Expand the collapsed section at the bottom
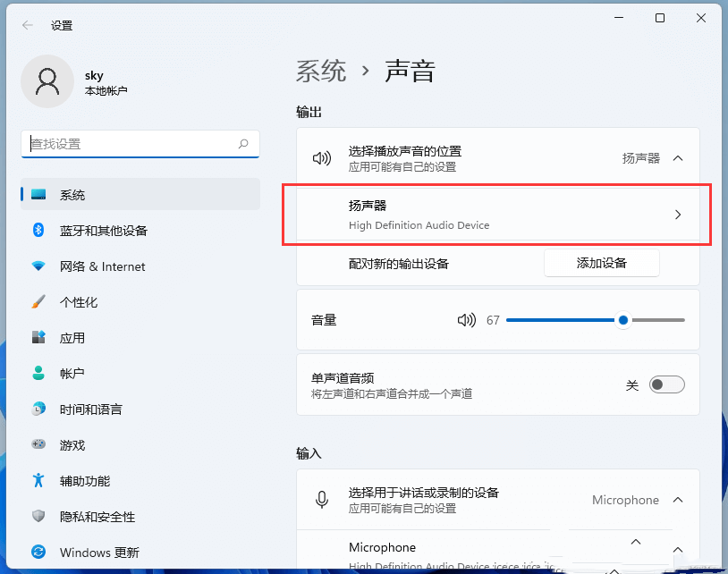728x574 pixels. 635,541
